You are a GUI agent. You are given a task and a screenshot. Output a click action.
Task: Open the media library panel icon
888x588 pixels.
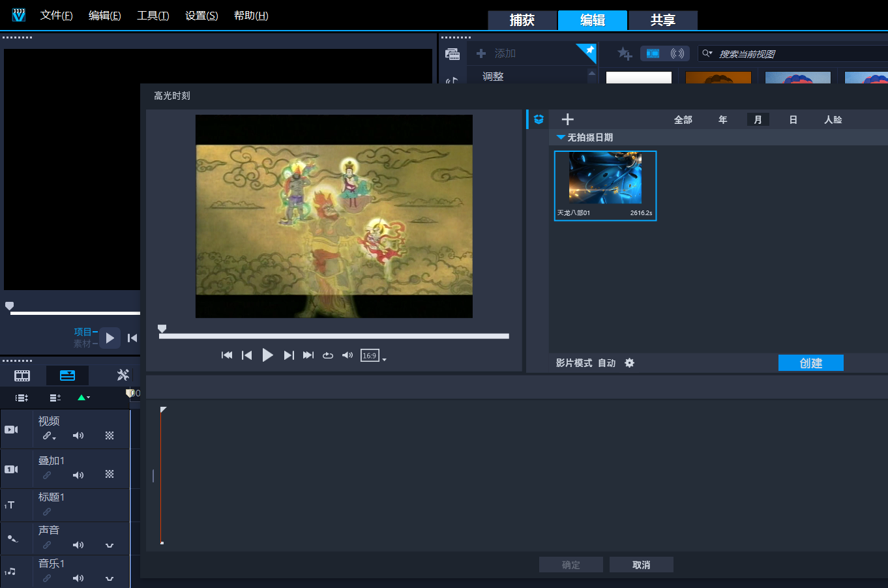[x=452, y=54]
